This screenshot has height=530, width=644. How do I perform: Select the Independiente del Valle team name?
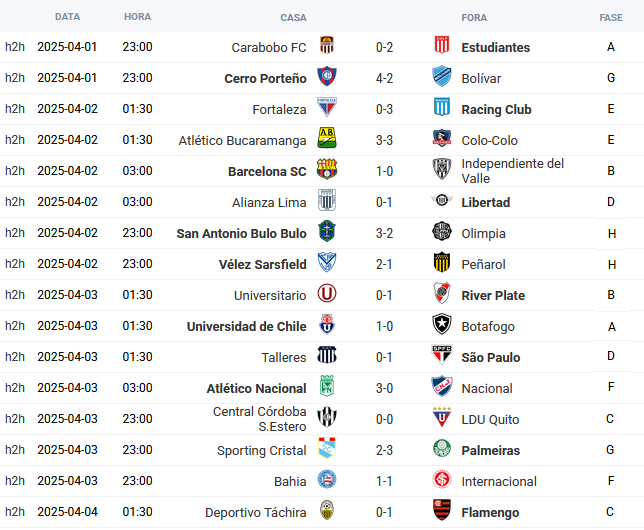(513, 171)
